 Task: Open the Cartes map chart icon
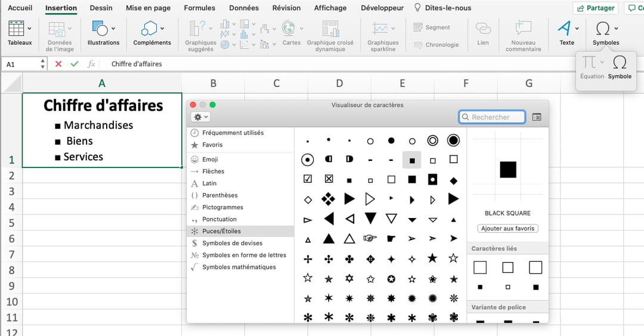click(x=289, y=29)
